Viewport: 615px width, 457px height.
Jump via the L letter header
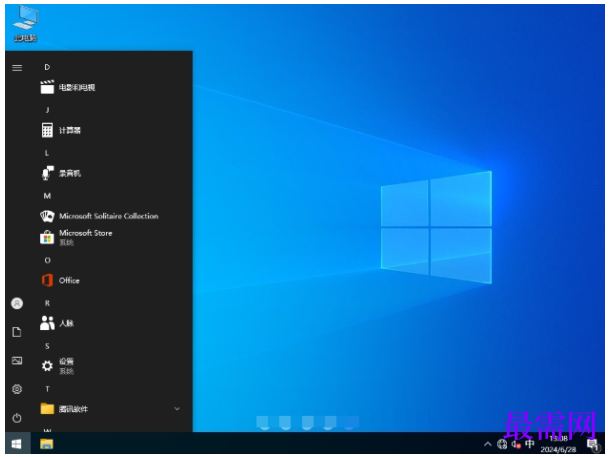pyautogui.click(x=47, y=153)
